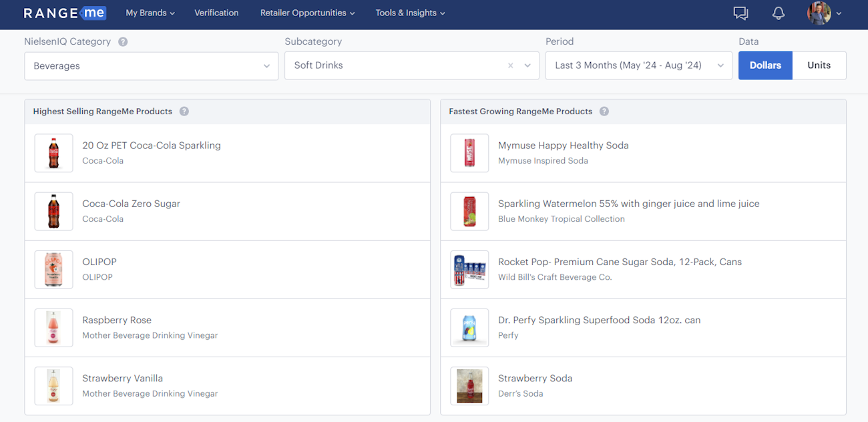Expand the Subcategory dropdown arrow
The width and height of the screenshot is (868, 422).
click(x=527, y=66)
